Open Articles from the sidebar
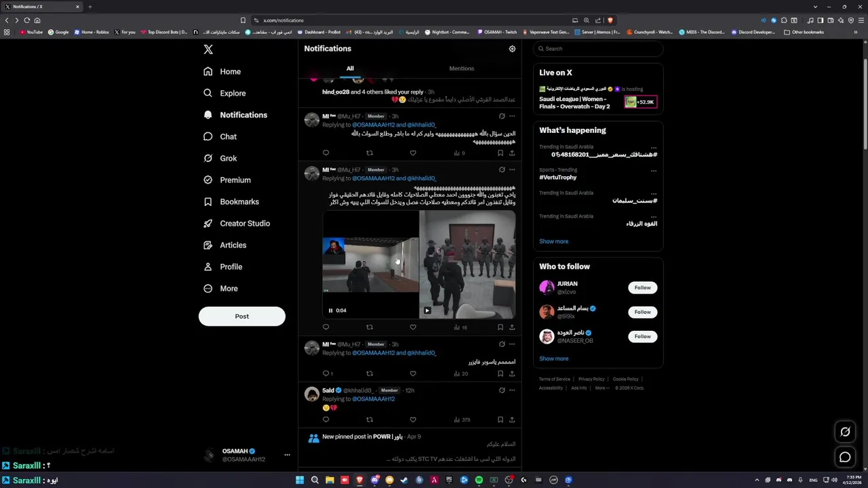 [x=224, y=245]
